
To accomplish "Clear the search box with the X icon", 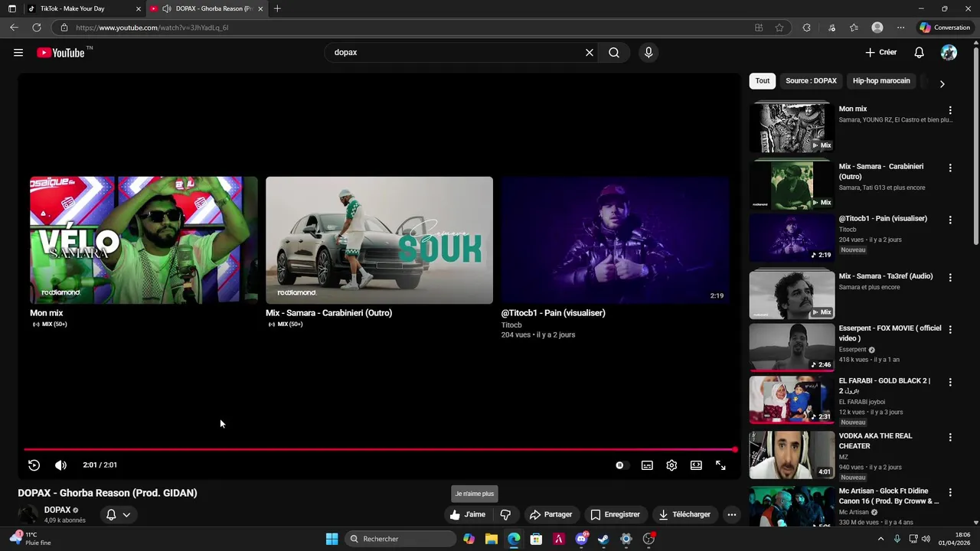I will (x=590, y=53).
